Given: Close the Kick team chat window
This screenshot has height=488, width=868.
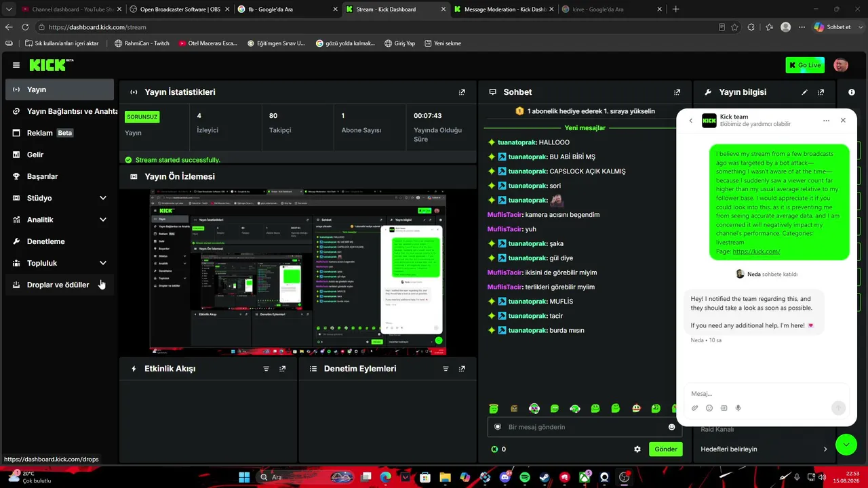Looking at the screenshot, I should tap(843, 120).
